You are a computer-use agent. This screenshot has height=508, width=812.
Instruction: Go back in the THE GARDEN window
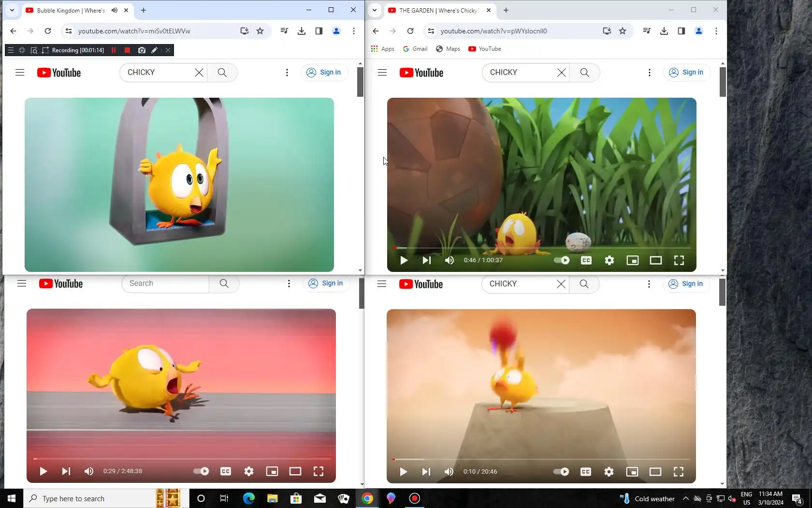(376, 31)
